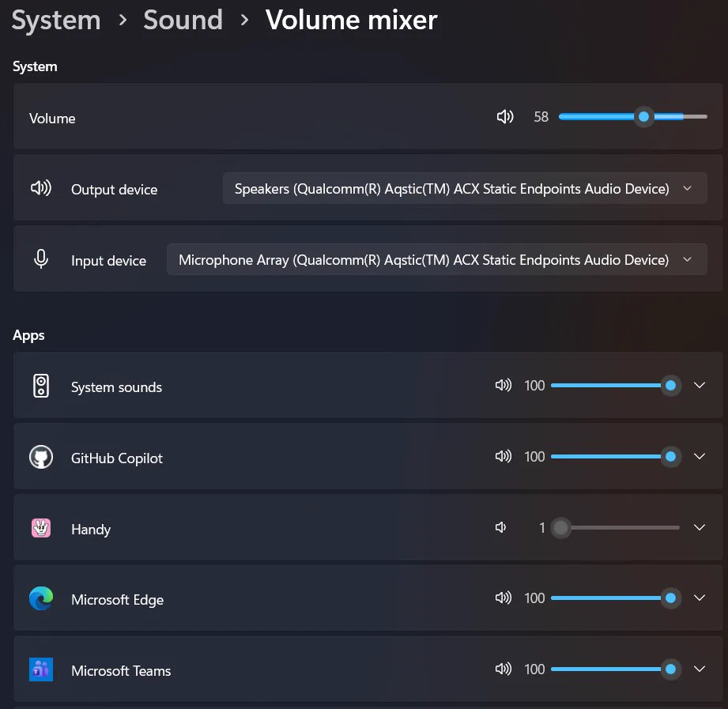The height and width of the screenshot is (709, 728).
Task: Click the Handy app icon
Action: (x=41, y=528)
